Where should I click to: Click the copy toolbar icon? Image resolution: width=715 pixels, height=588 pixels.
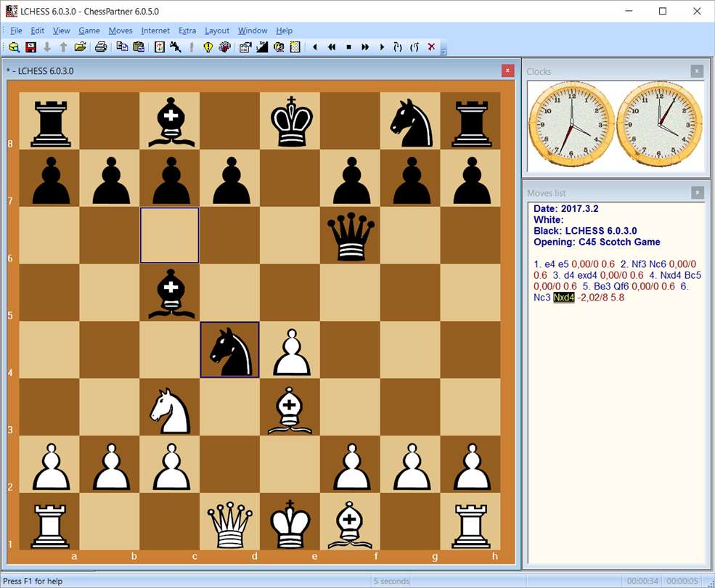click(122, 47)
